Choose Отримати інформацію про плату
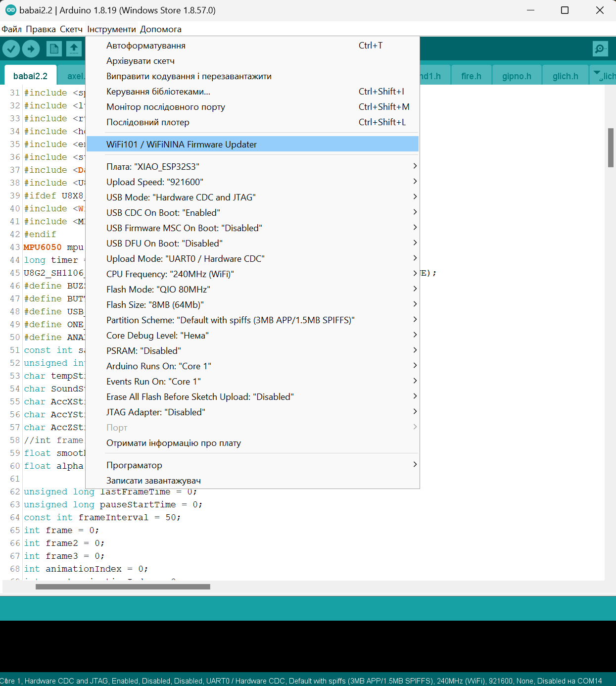This screenshot has height=686, width=616. [x=252, y=443]
